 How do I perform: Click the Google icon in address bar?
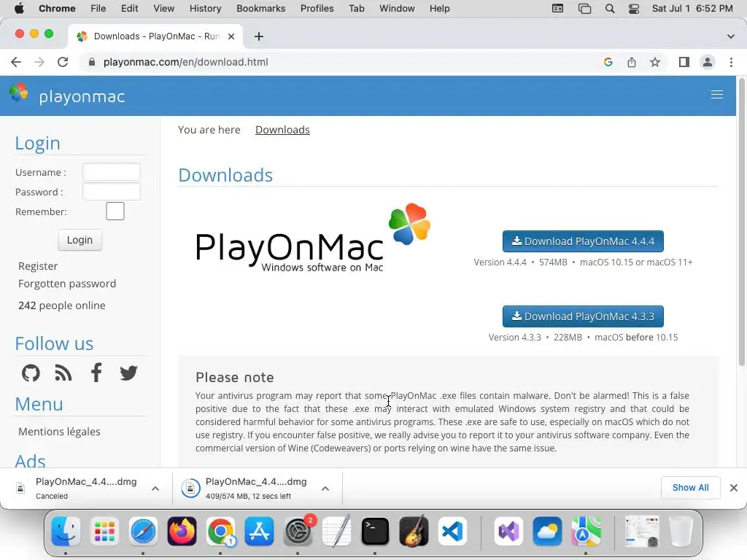[608, 62]
